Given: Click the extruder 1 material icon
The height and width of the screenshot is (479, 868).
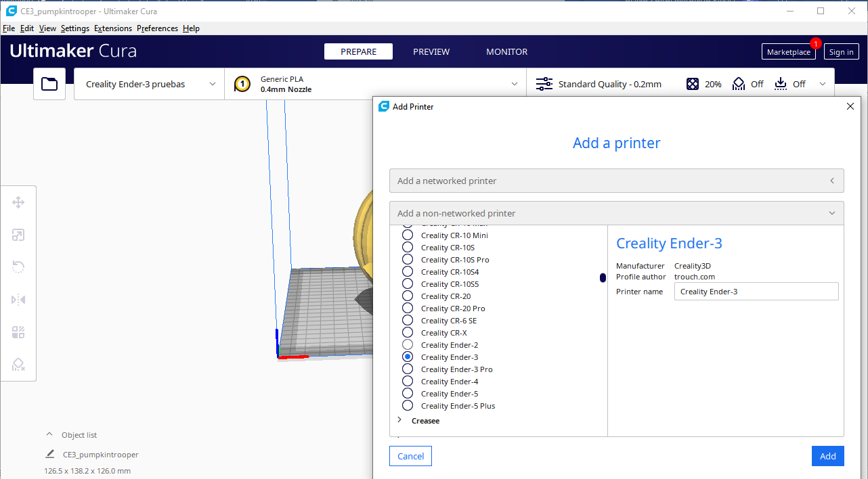Looking at the screenshot, I should coord(242,84).
